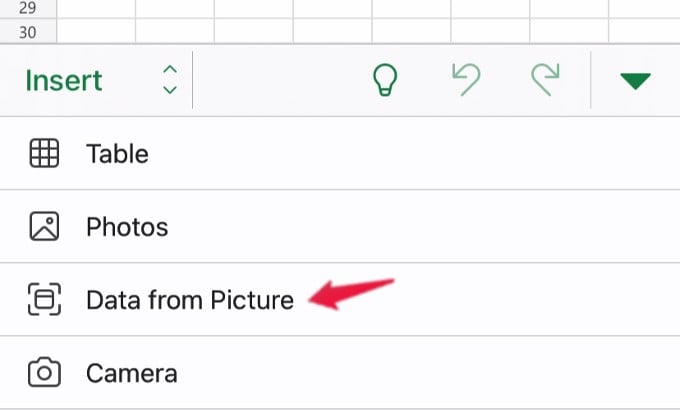The width and height of the screenshot is (680, 410).
Task: Select the first cell in row 29
Action: click(x=96, y=9)
